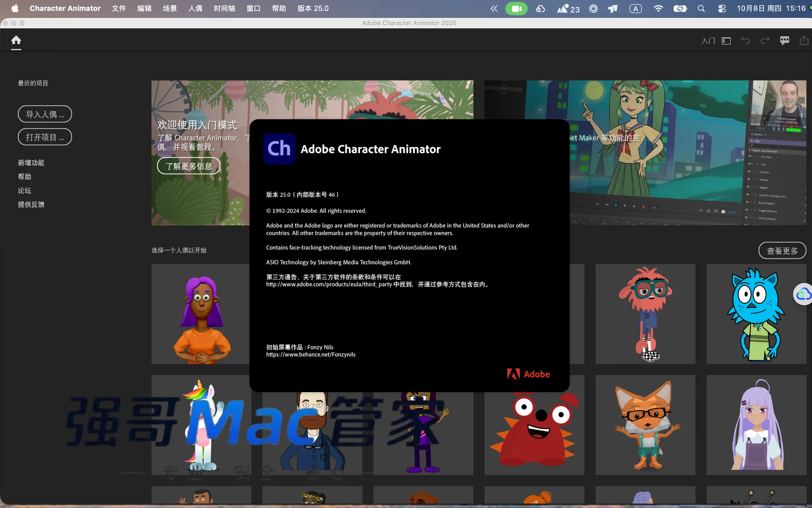This screenshot has width=812, height=508.
Task: Open the 窗口 menu
Action: [x=253, y=8]
